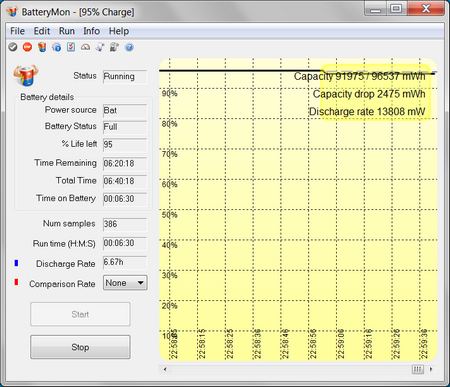Click the blue question mark help icon
Screen dimensions: 450x387
point(129,47)
